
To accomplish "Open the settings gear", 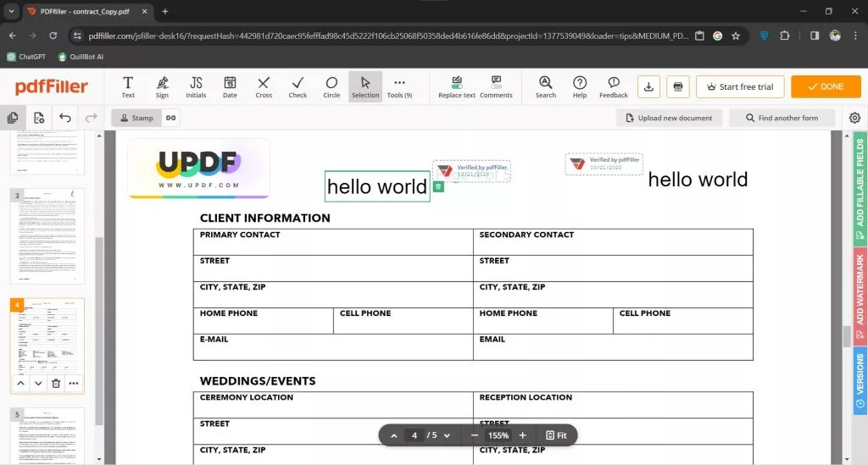I will pos(854,118).
